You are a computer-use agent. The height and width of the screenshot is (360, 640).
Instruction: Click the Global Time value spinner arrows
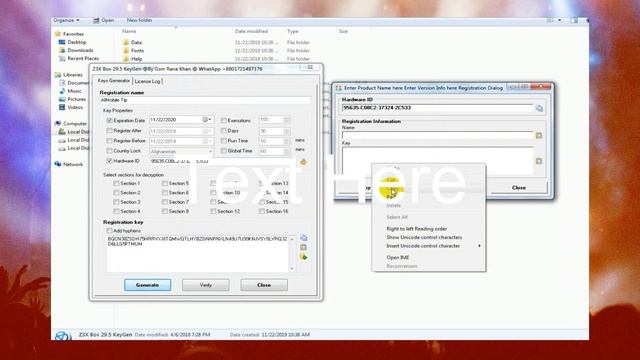(286, 151)
